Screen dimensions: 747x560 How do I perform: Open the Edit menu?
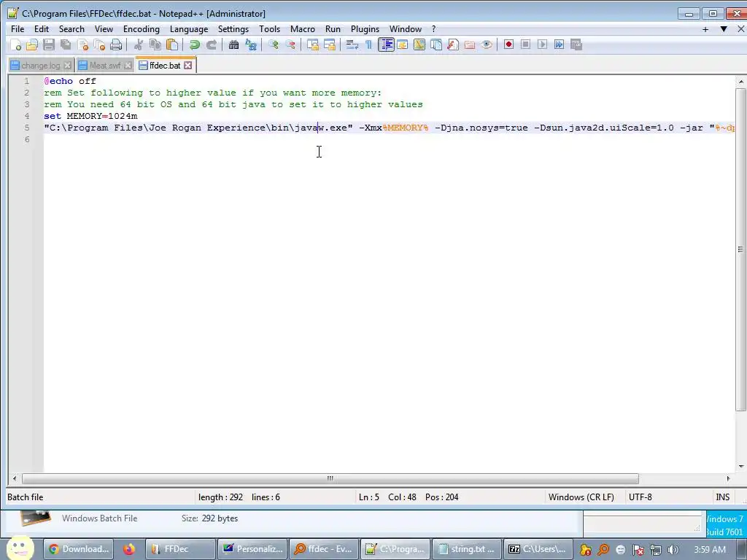[42, 29]
